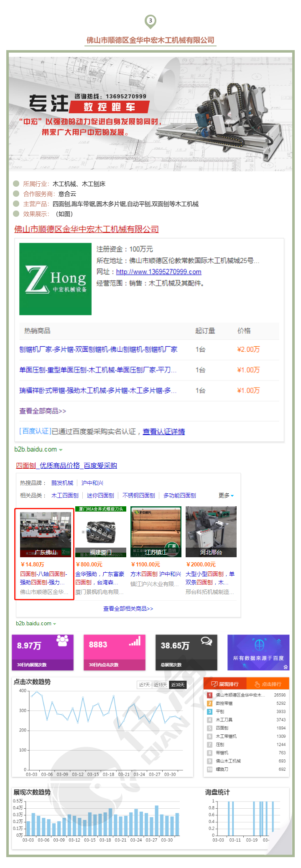Click the green ZHong company logo
The image size is (301, 868).
coord(55,279)
